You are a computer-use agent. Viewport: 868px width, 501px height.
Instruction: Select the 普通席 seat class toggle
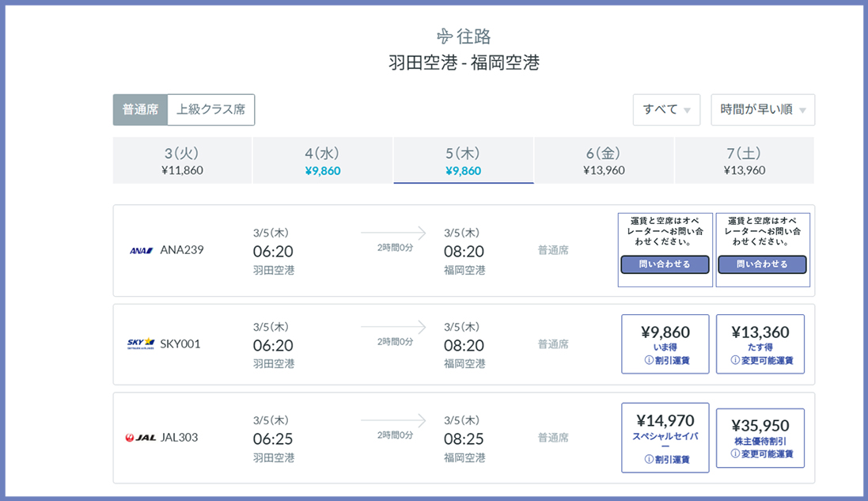click(x=140, y=110)
